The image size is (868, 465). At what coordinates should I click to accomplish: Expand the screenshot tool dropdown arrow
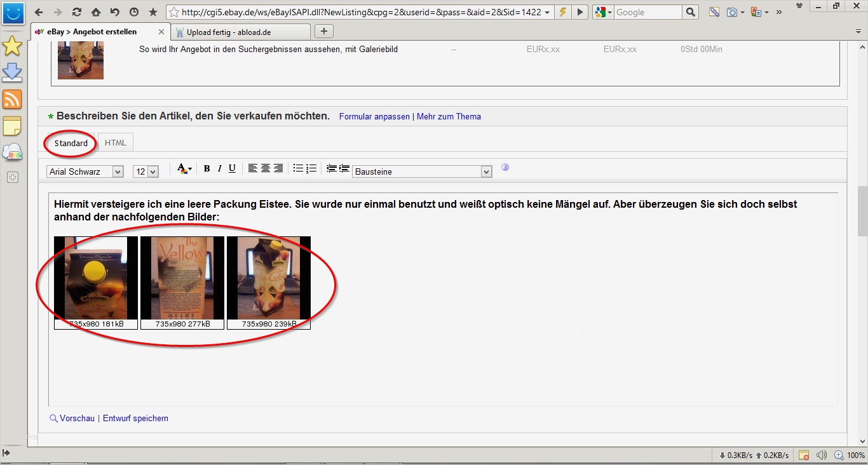[x=742, y=12]
